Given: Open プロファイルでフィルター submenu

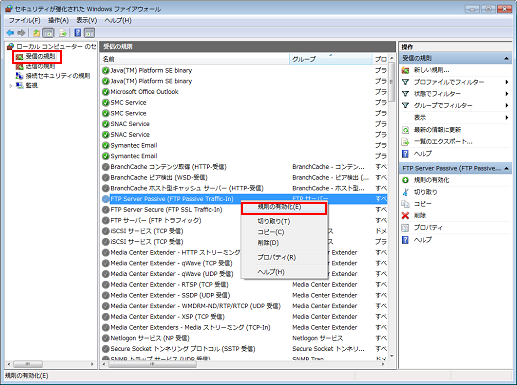Looking at the screenshot, I should 455,82.
